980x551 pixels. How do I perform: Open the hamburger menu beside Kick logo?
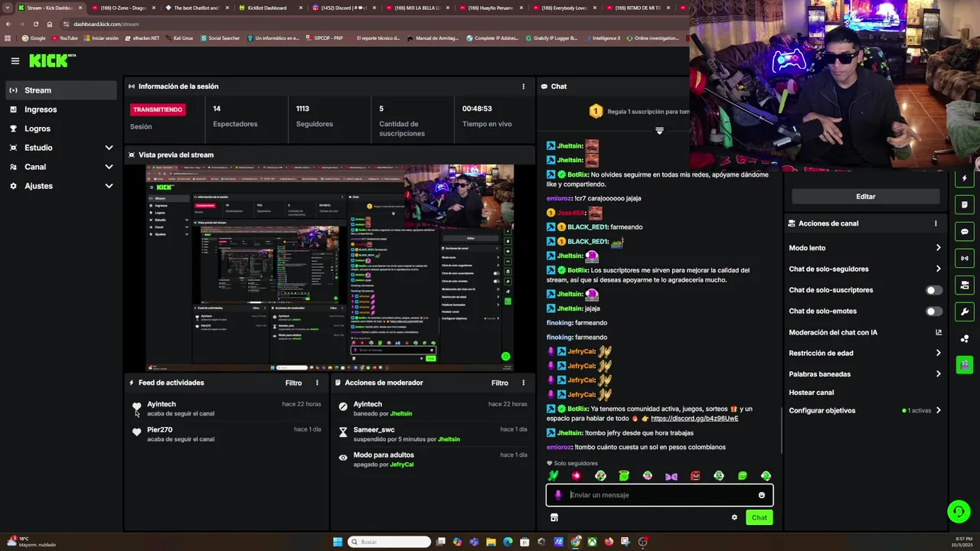pyautogui.click(x=15, y=61)
